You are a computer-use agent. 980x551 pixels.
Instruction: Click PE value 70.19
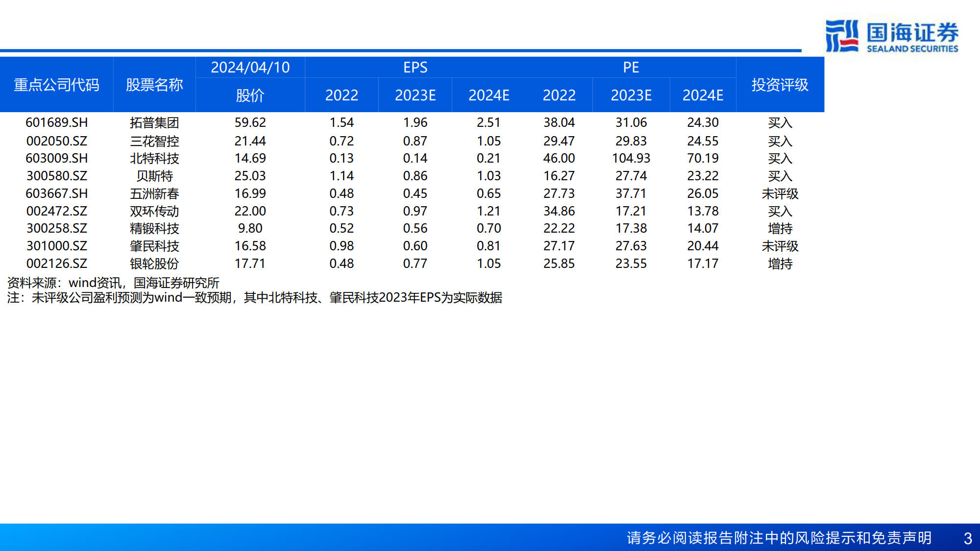tap(703, 158)
